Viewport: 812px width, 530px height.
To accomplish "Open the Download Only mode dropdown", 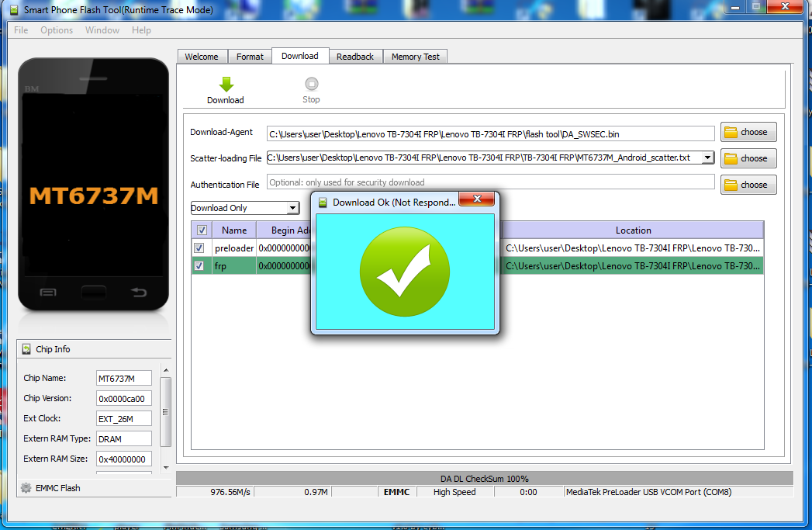I will coord(245,208).
